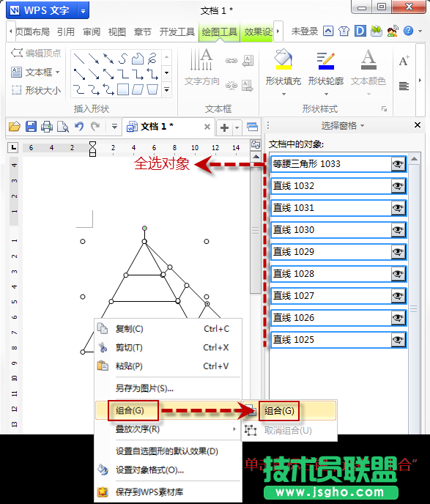Click the shirt skin icon in the top bar
430x504 pixels.
pyautogui.click(x=344, y=31)
